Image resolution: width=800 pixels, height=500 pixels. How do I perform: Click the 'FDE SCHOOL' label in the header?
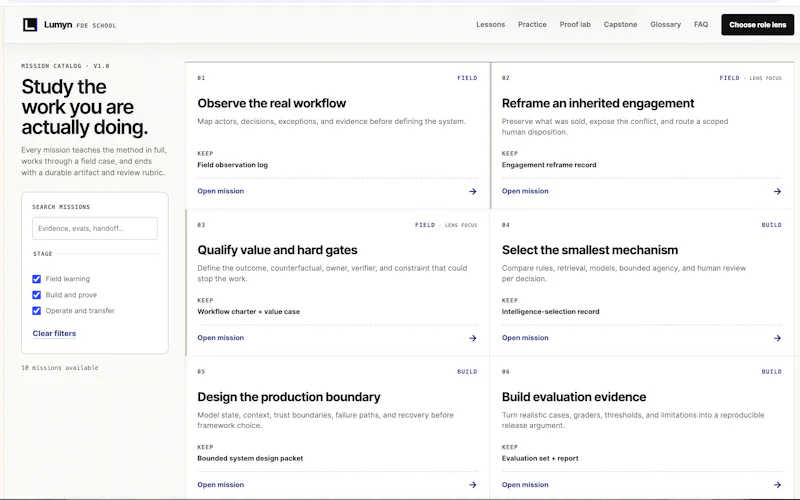[96, 26]
